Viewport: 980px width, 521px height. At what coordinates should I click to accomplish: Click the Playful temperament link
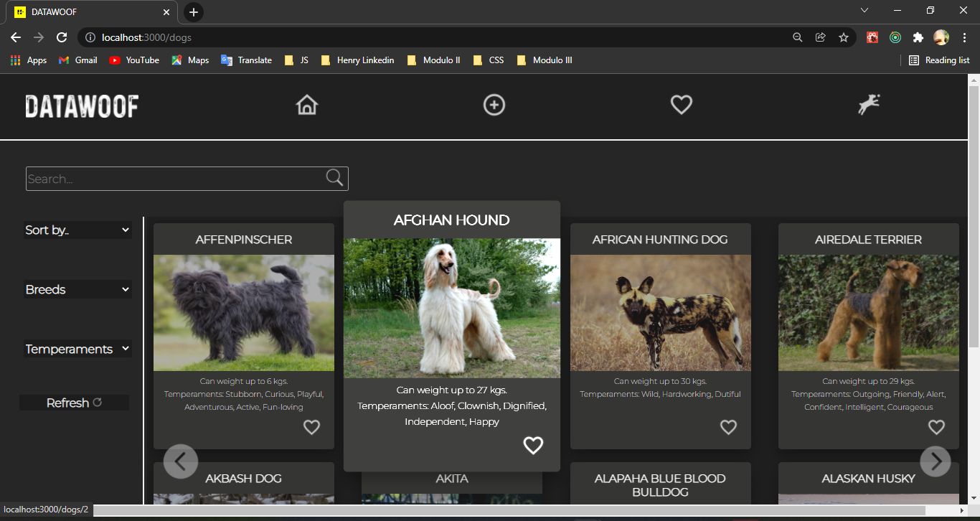pyautogui.click(x=309, y=394)
